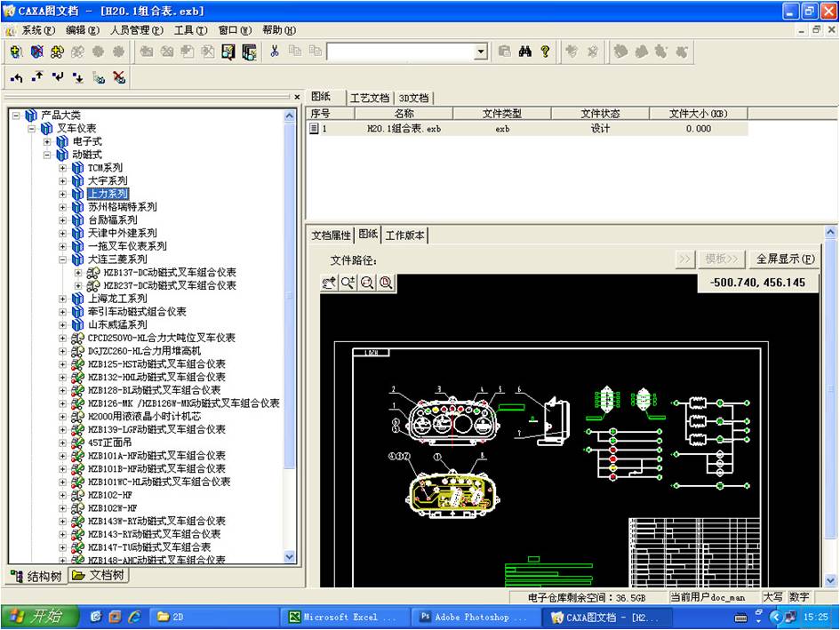Click the pan hand tool above drawing preview
The width and height of the screenshot is (840, 630).
[x=329, y=283]
